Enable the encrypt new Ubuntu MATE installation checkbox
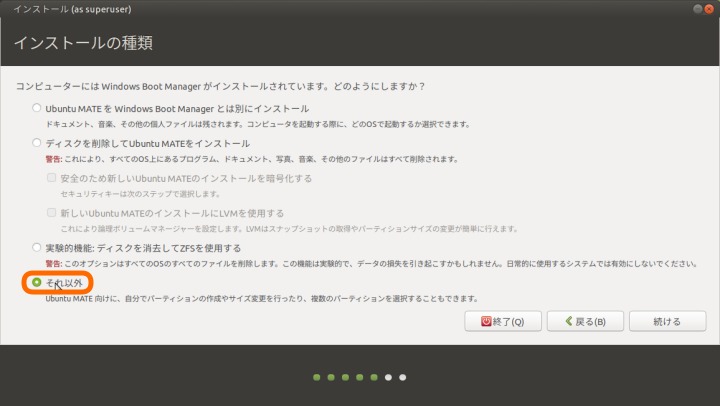The height and width of the screenshot is (406, 720). click(x=52, y=178)
